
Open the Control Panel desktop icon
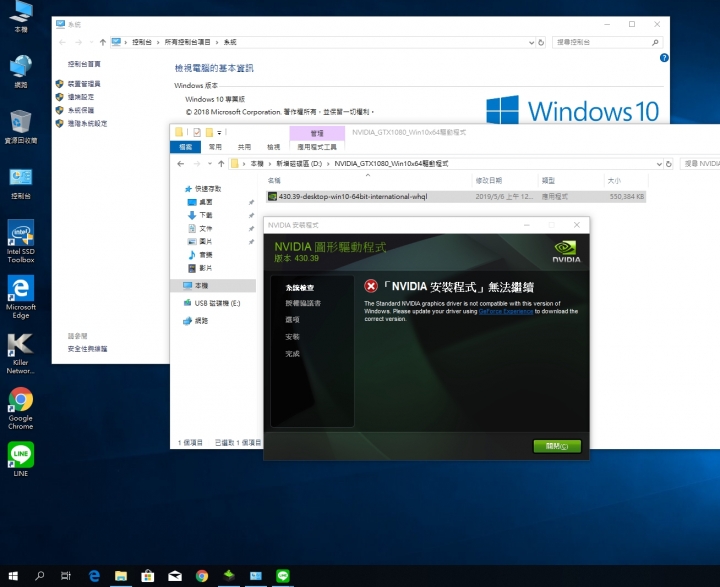tap(21, 183)
